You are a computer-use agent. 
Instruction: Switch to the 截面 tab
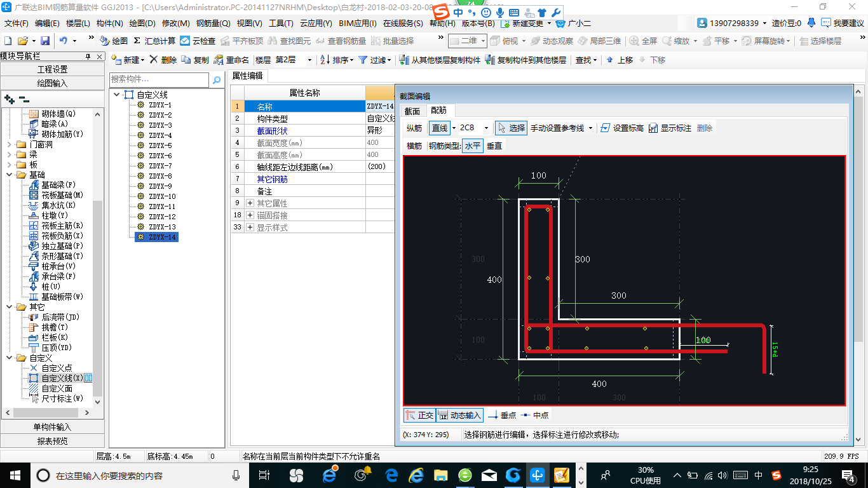coord(412,111)
